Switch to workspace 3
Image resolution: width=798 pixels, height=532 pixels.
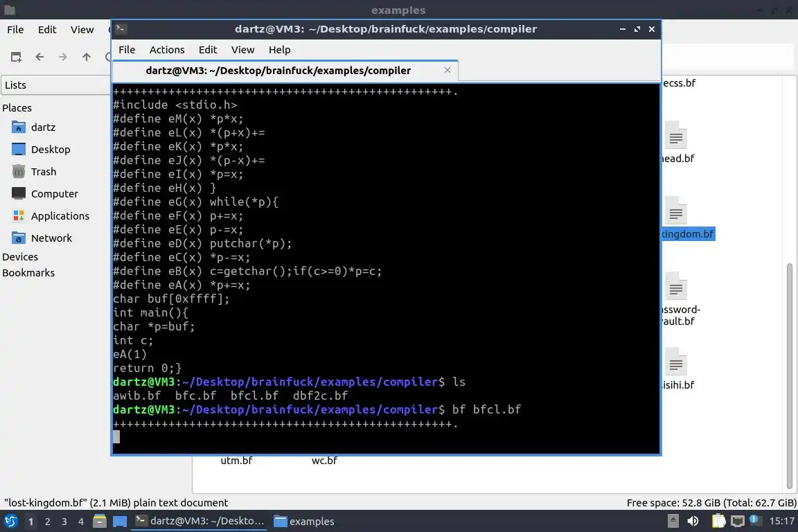coord(64,522)
